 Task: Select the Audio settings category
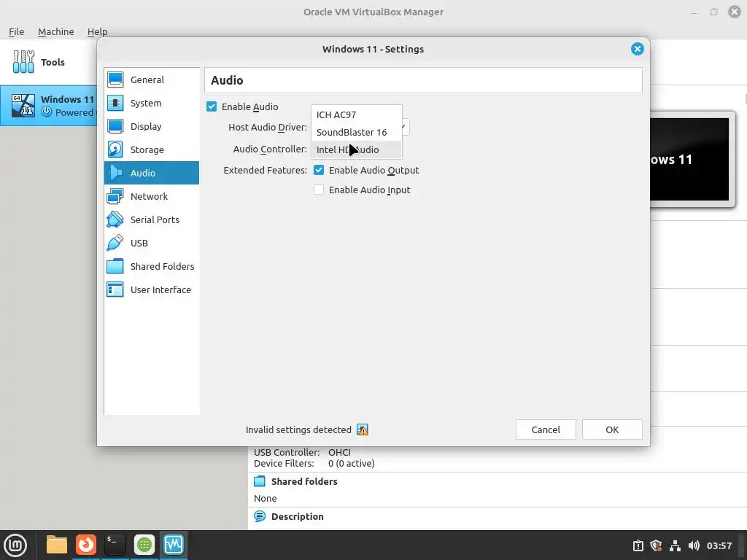[152, 173]
